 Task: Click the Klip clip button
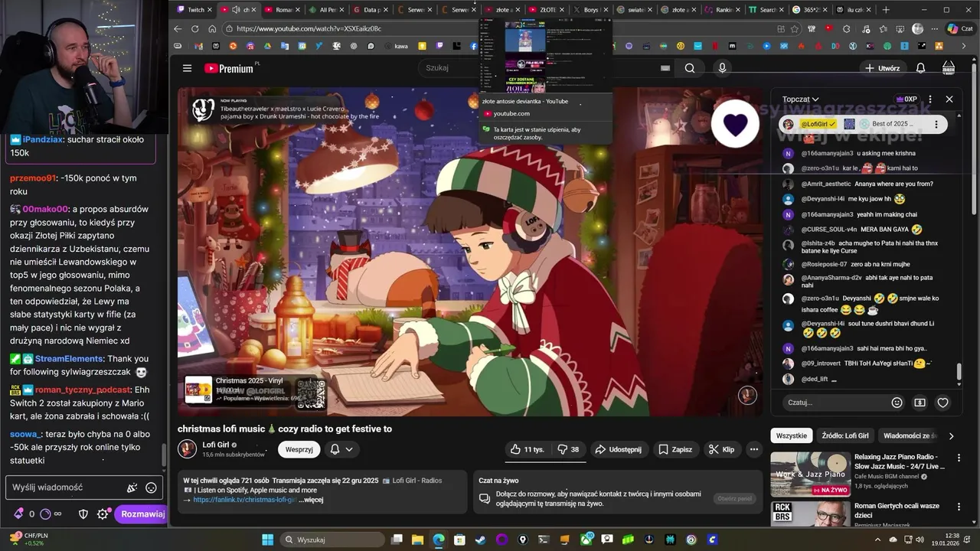coord(721,449)
